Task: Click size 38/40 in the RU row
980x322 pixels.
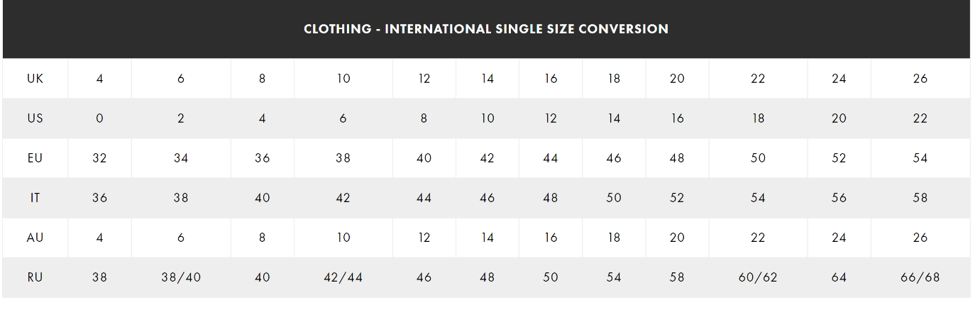Action: (x=181, y=277)
